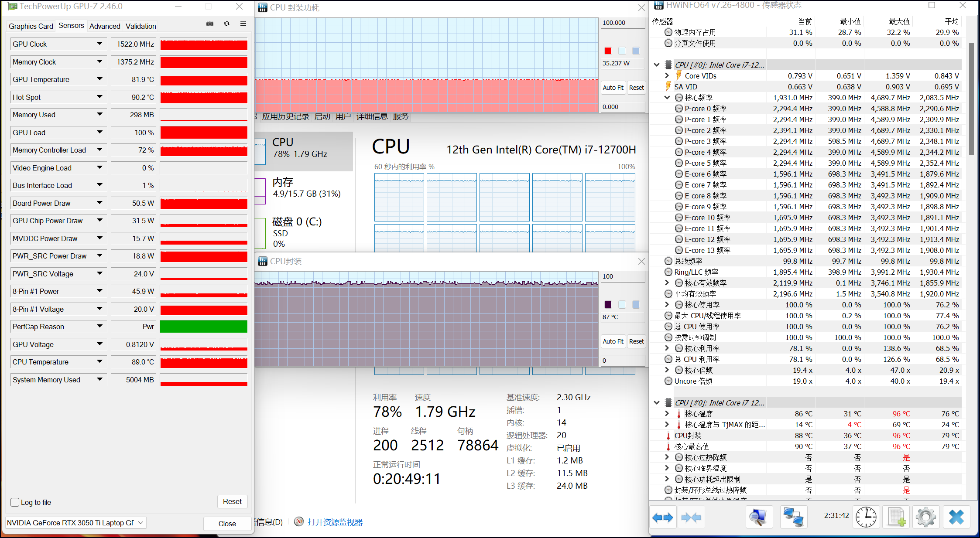Open the GPU Clock sensor dropdown arrow
Screen dimensions: 980x538
click(x=99, y=44)
